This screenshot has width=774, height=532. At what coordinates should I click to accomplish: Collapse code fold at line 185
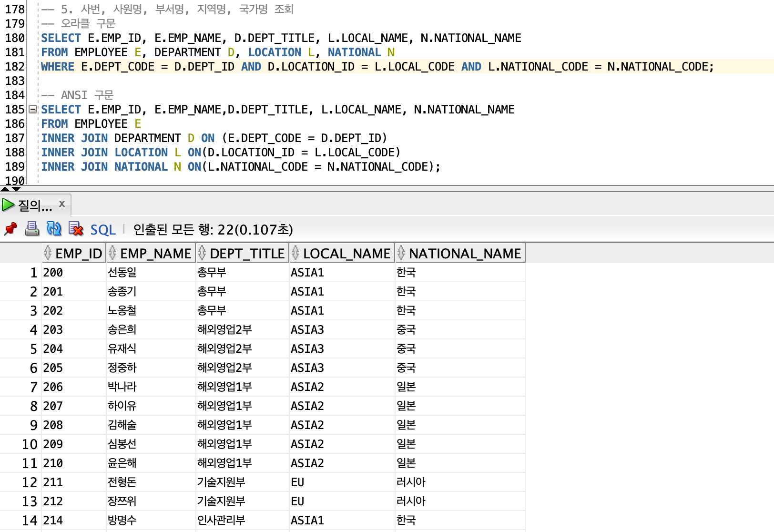[x=33, y=110]
